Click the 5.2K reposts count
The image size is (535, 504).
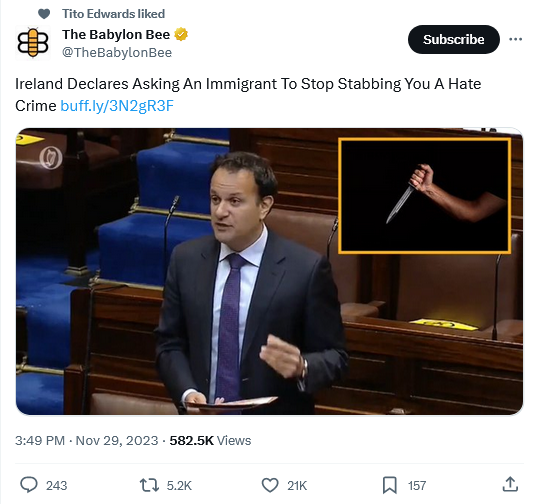[x=179, y=486]
